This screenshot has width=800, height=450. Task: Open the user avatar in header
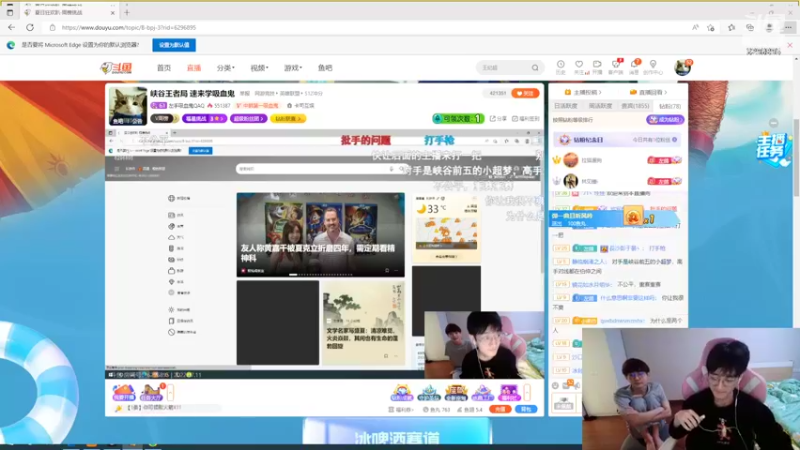coord(682,67)
